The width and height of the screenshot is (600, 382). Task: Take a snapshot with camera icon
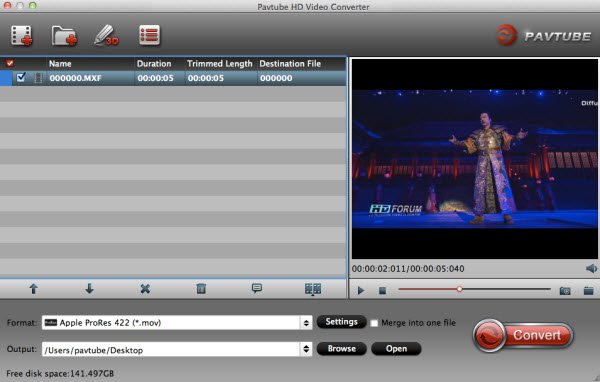pos(565,291)
